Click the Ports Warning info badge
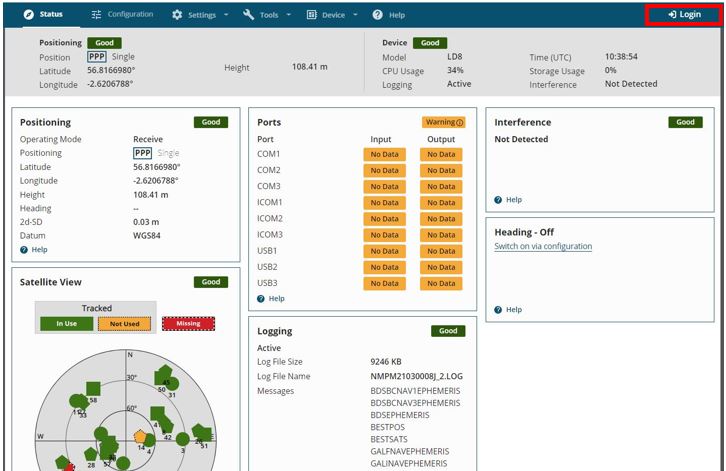 [x=444, y=122]
